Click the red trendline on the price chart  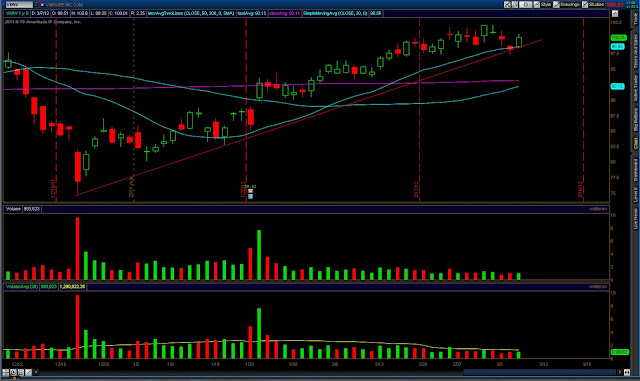[x=309, y=117]
